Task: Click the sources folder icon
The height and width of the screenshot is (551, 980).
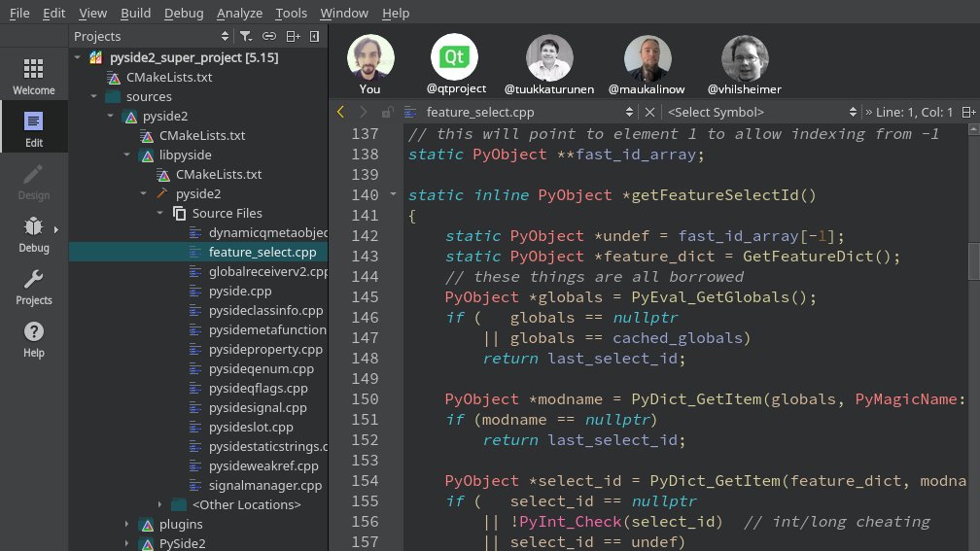Action: coord(113,97)
